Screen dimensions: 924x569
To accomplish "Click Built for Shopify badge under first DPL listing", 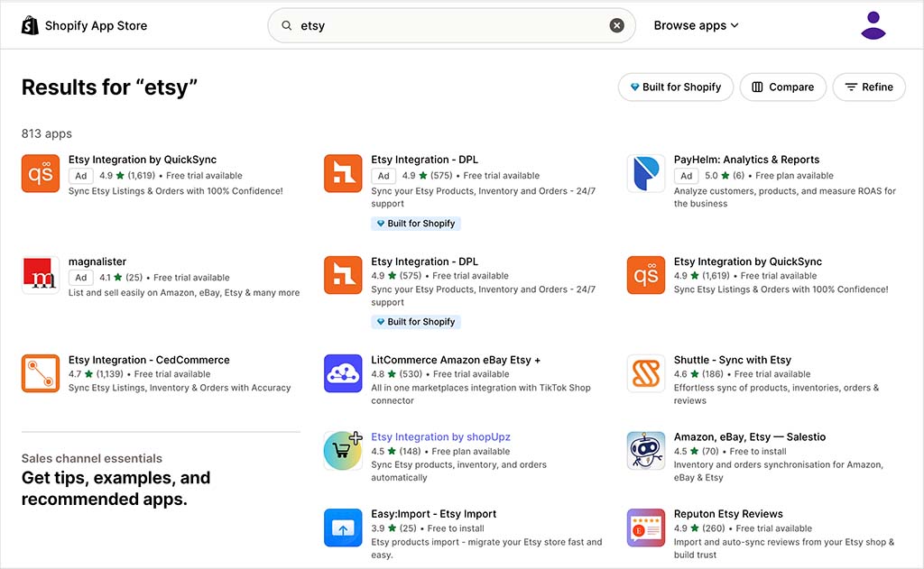I will (x=416, y=224).
